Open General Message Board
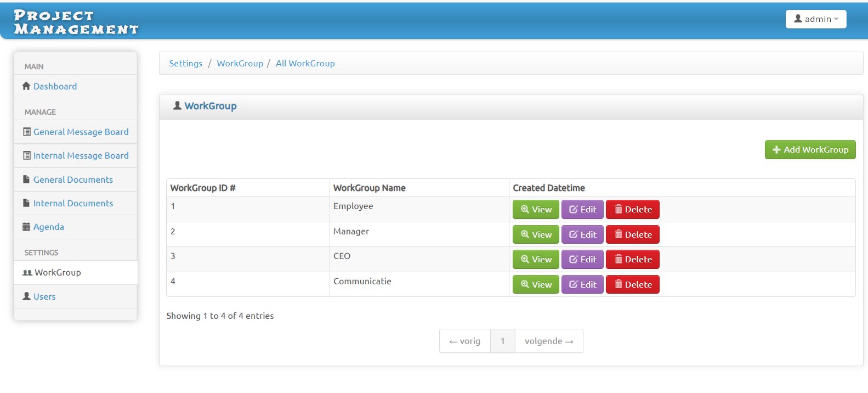 click(x=81, y=132)
